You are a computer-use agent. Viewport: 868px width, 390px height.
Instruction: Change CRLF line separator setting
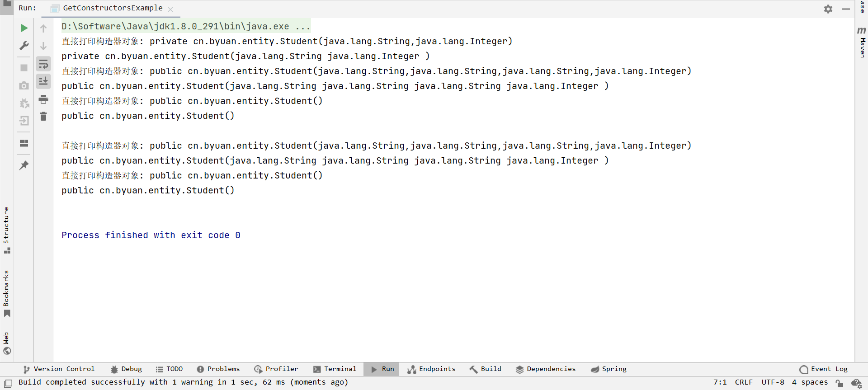(744, 382)
